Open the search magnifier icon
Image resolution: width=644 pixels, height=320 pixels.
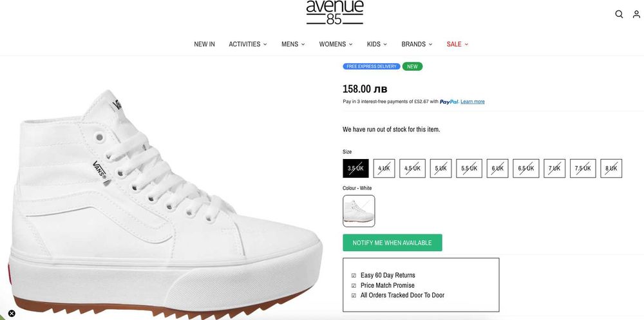[619, 14]
